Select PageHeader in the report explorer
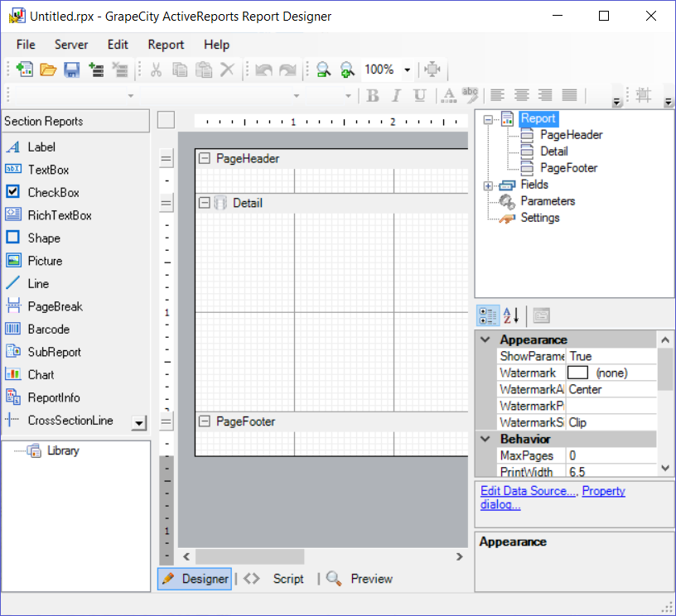Screen dimensions: 676x616 pyautogui.click(x=571, y=135)
